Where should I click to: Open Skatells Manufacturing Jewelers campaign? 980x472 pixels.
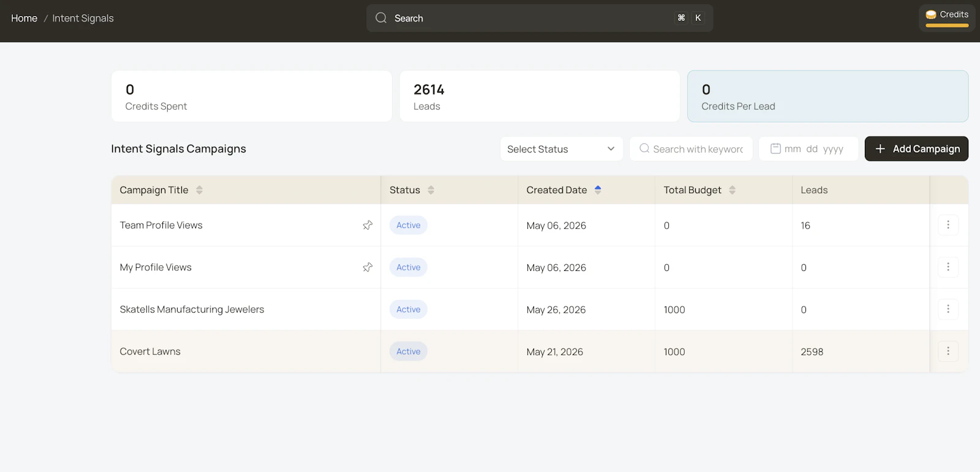[x=192, y=310]
